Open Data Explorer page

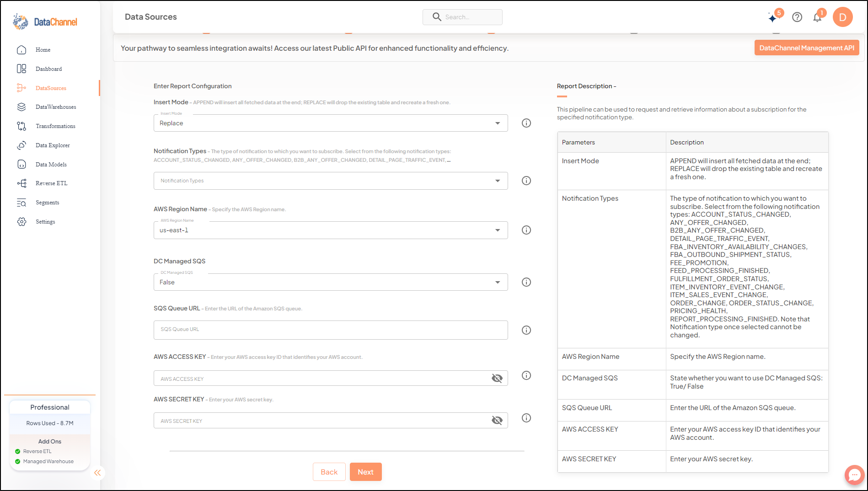coord(53,145)
